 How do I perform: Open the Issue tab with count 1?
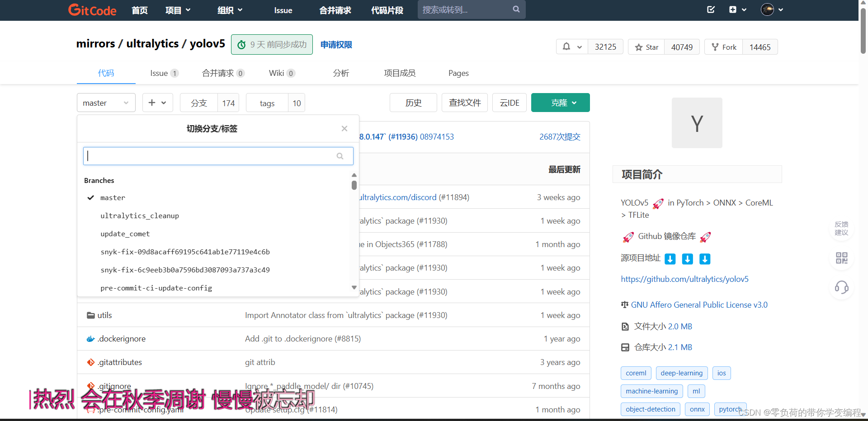click(164, 73)
